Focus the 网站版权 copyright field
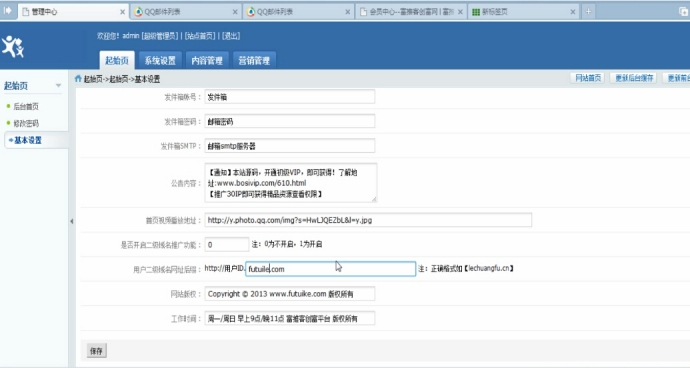This screenshot has height=368, width=690. pyautogui.click(x=290, y=294)
